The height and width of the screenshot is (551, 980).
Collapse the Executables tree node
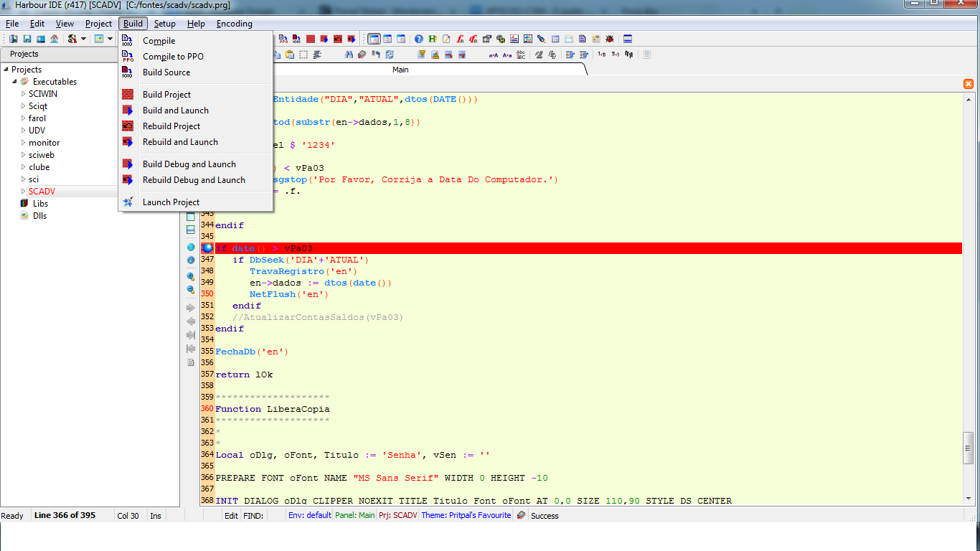click(15, 82)
